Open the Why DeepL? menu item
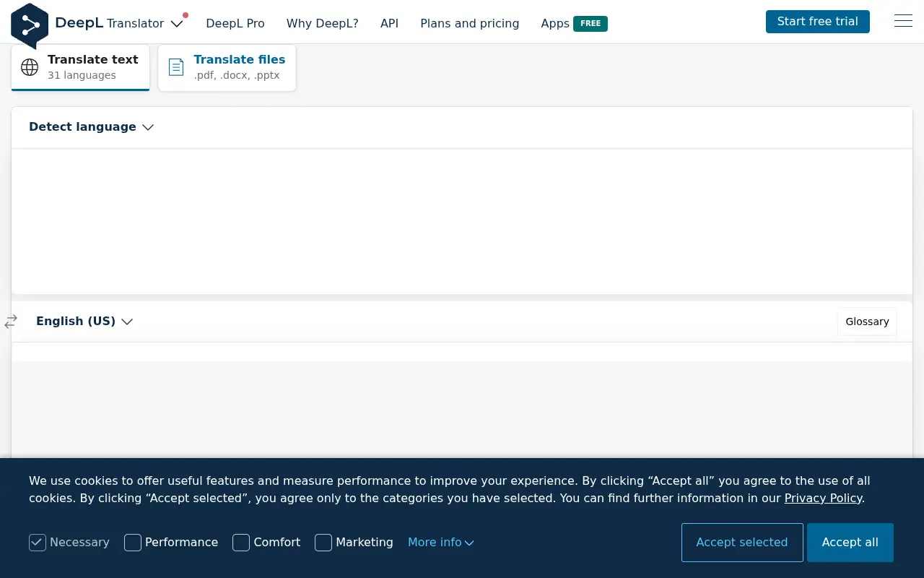Image resolution: width=924 pixels, height=578 pixels. [323, 23]
